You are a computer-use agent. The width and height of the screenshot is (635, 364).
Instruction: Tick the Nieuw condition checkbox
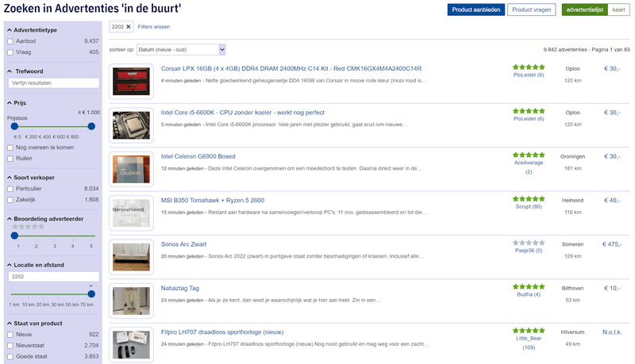(10, 335)
